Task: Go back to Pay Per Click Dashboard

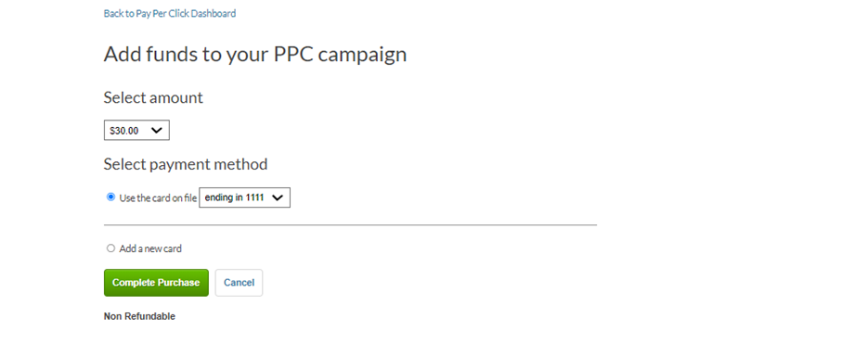Action: pos(169,13)
